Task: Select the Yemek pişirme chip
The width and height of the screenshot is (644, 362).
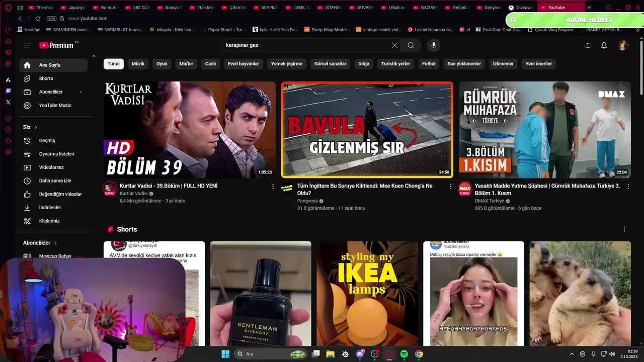Action: pyautogui.click(x=287, y=64)
